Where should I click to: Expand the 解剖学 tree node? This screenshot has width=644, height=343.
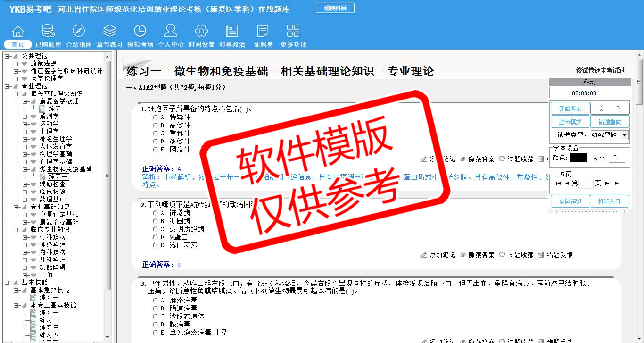coord(25,117)
